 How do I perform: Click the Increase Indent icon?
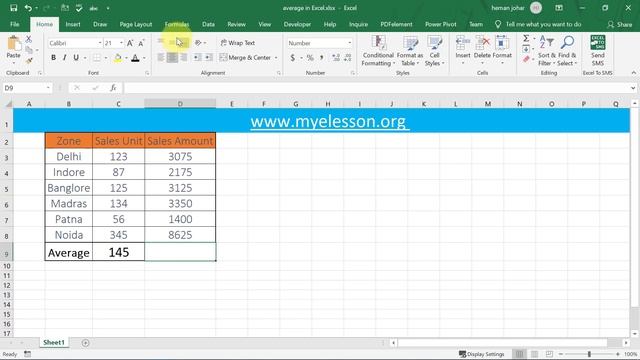pyautogui.click(x=209, y=58)
